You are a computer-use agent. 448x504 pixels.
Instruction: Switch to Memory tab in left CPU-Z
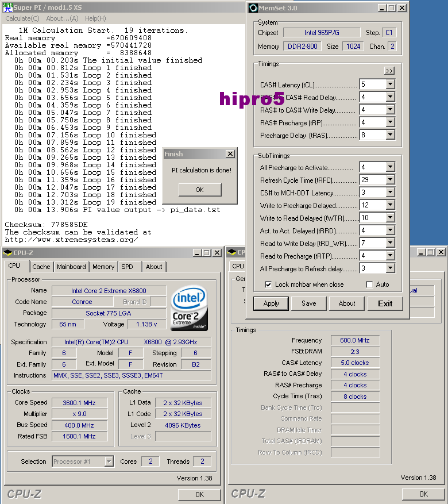pos(103,267)
